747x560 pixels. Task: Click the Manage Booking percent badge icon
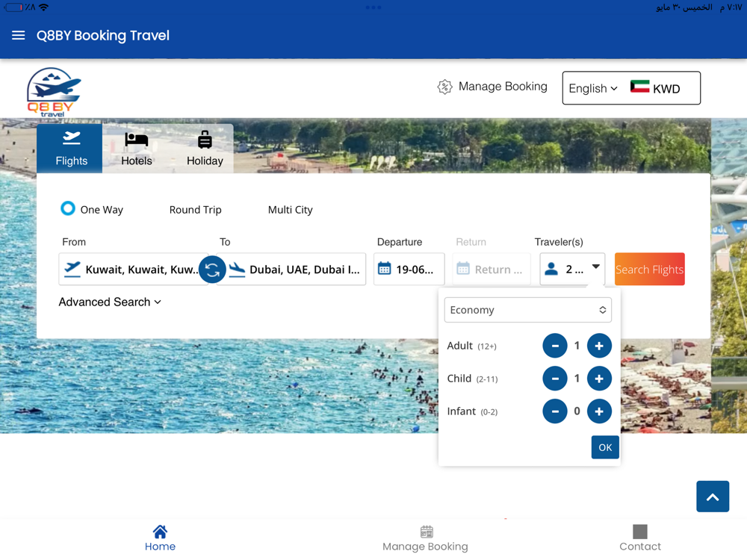click(444, 87)
